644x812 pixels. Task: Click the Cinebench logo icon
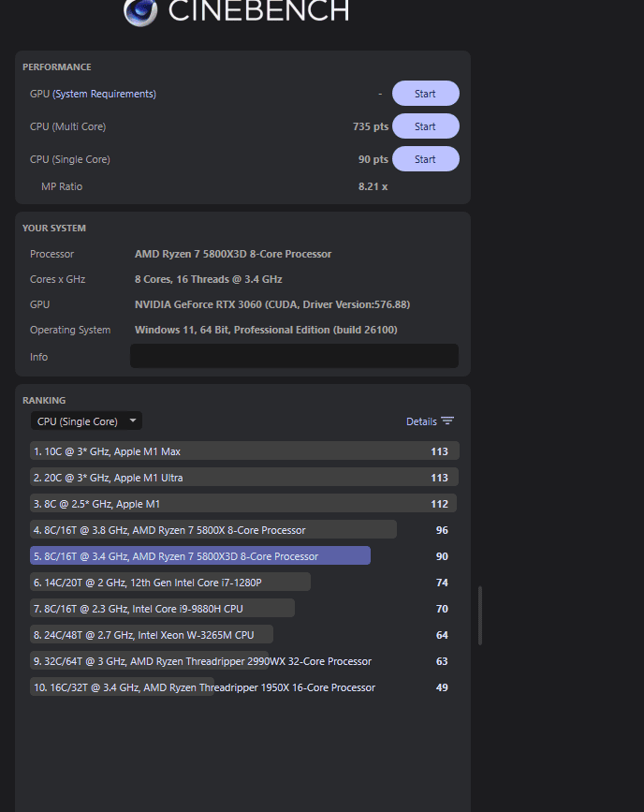(140, 11)
